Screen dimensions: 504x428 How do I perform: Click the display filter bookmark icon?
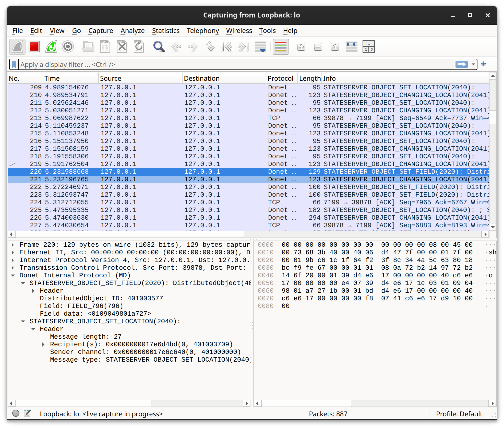click(x=14, y=64)
